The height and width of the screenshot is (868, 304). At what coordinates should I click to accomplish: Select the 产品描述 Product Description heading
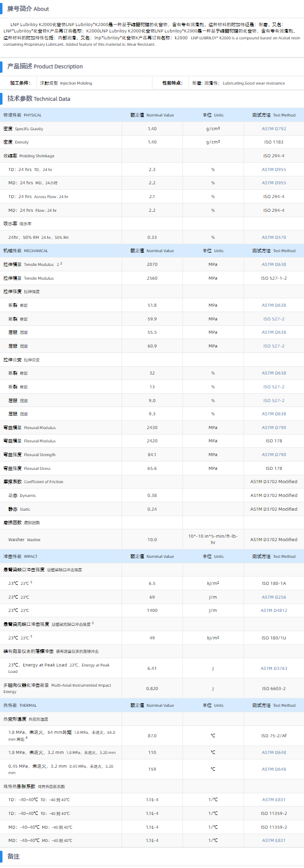45,66
